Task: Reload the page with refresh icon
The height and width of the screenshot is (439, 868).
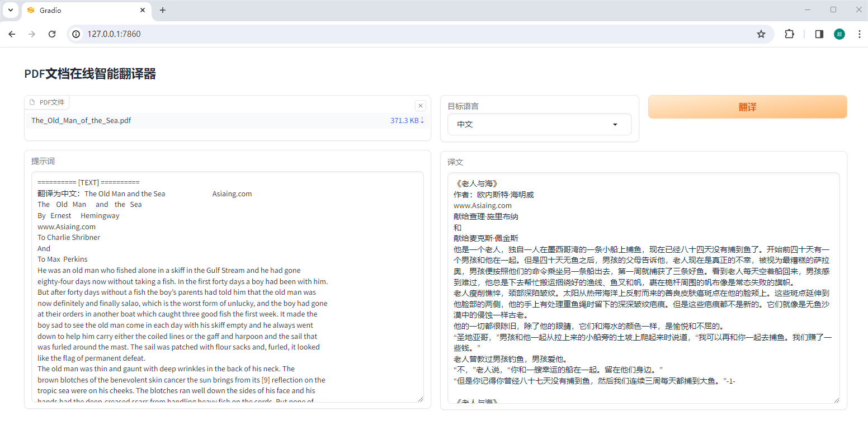Action: [52, 34]
